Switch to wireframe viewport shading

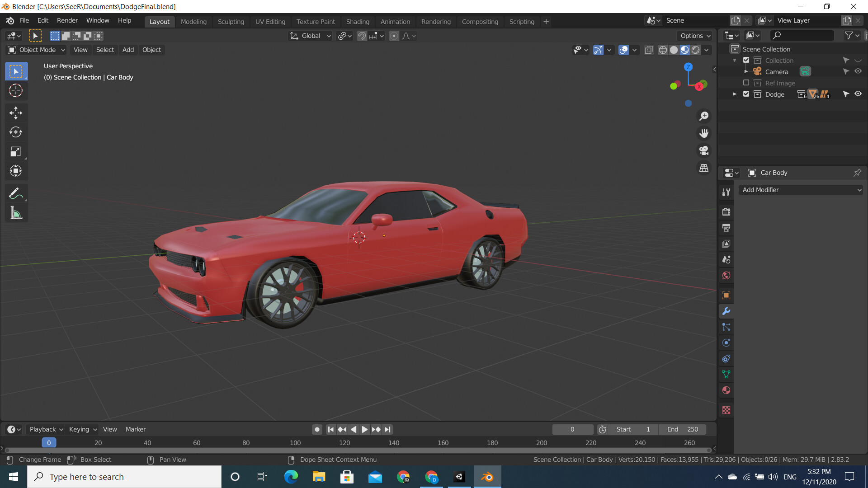(x=663, y=50)
